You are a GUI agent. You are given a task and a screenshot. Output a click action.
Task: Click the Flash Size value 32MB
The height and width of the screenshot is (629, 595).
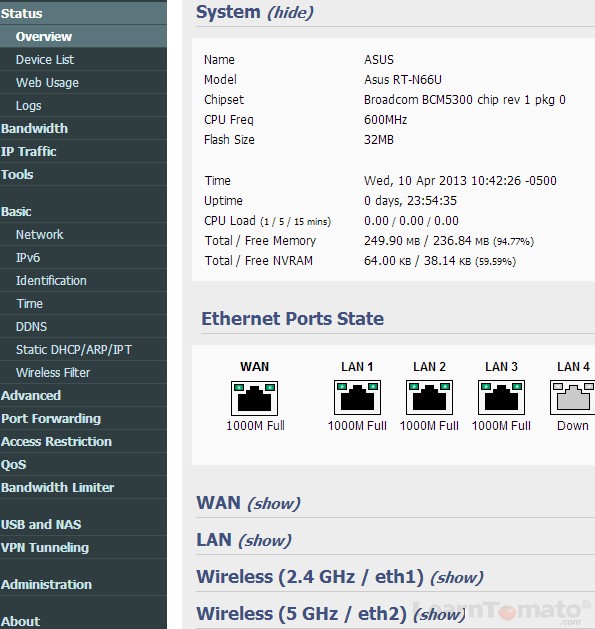coord(379,140)
